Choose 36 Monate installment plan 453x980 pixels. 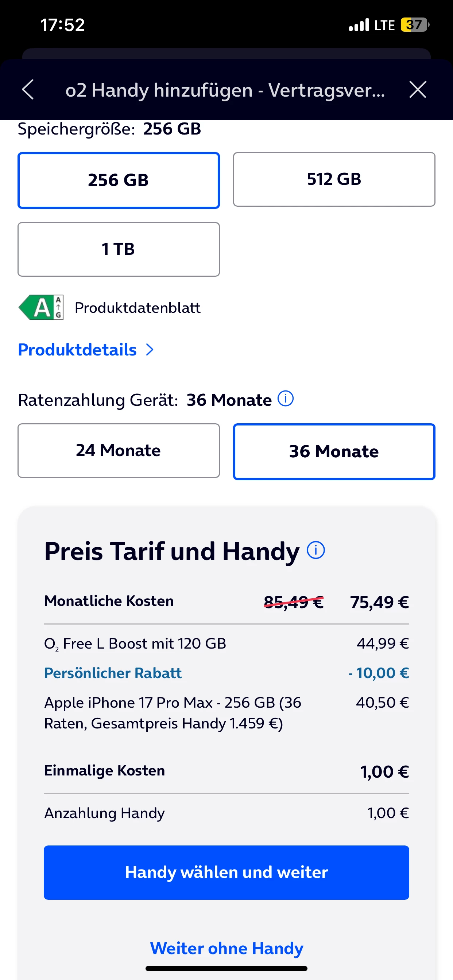click(334, 452)
